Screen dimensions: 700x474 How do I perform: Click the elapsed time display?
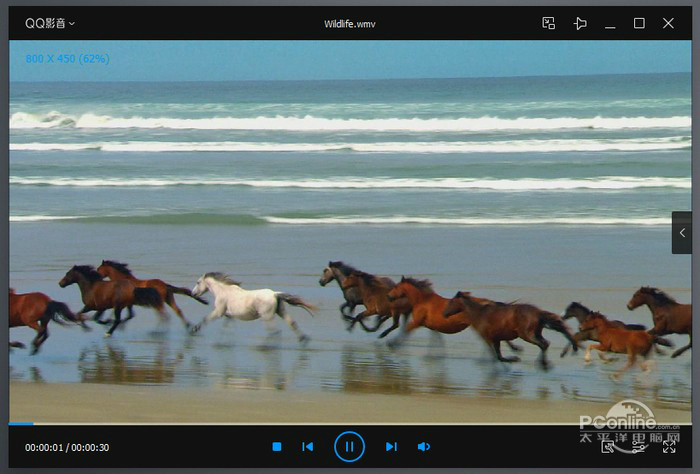(x=44, y=447)
